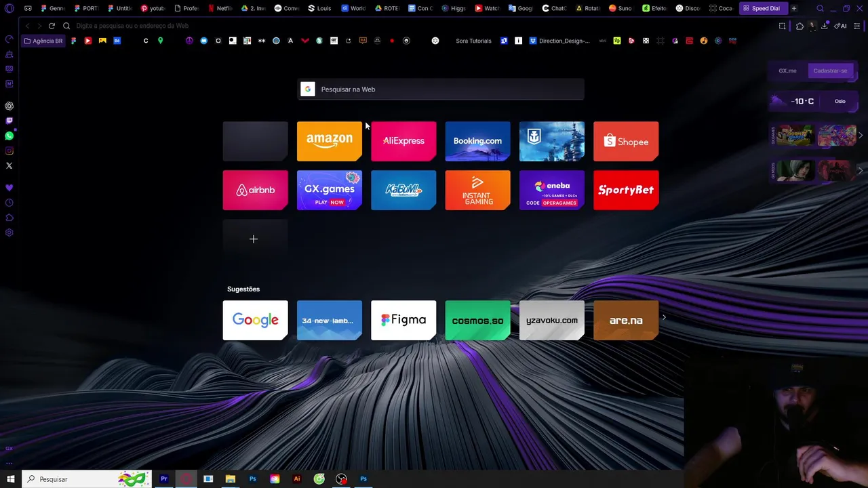868x488 pixels.
Task: Click the YouTube bookmark icon in bookmarks bar
Action: tap(88, 41)
